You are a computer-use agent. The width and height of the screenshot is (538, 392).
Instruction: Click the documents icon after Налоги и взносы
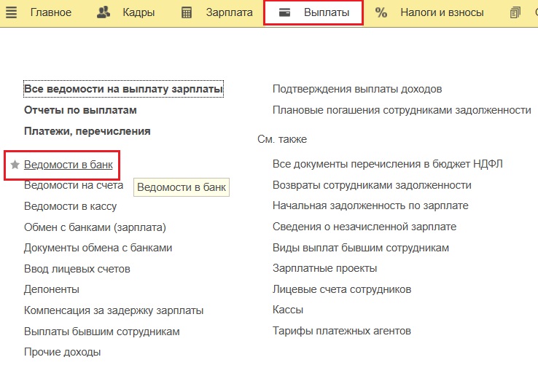[x=515, y=12]
